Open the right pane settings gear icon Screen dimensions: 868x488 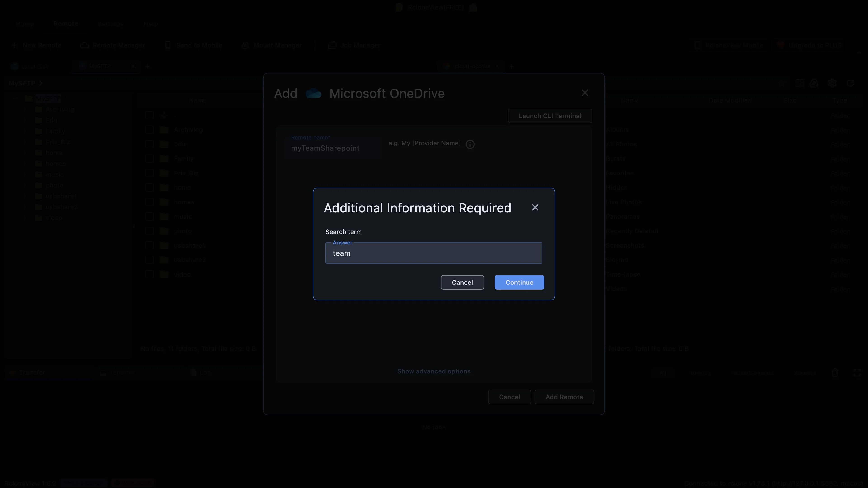click(x=832, y=83)
